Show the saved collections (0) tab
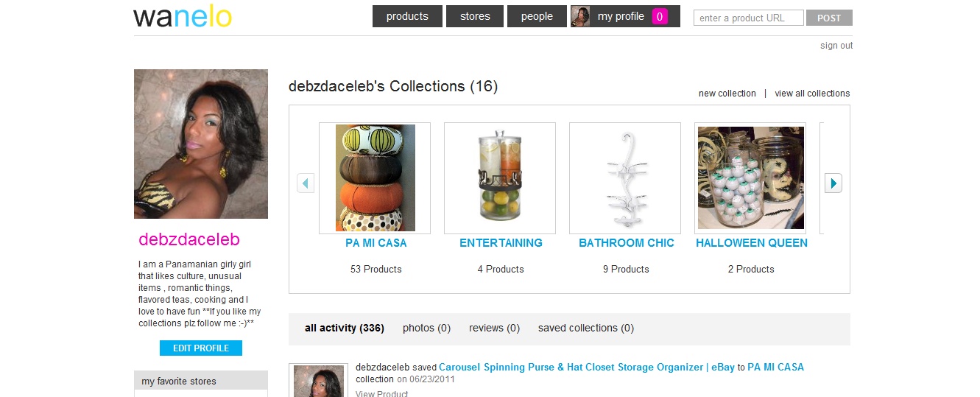Viewport: 980px width, 397px height. [585, 329]
